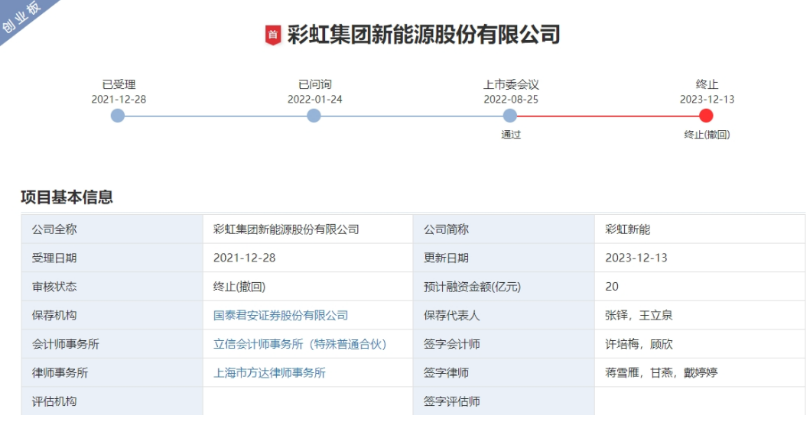Screen dimensions: 807x425
Task: Click the timeline date 2021-12-28 under 已受理
Action: coord(119,99)
